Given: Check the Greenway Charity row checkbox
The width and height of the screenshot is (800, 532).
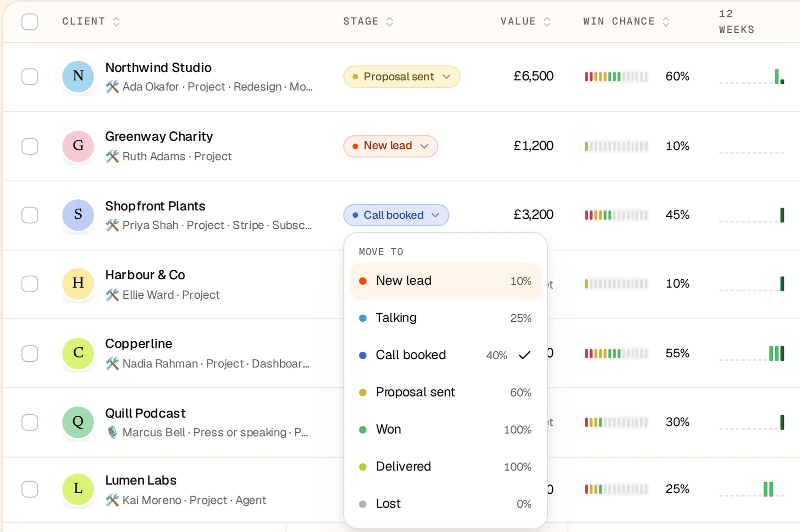Looking at the screenshot, I should click(x=30, y=146).
